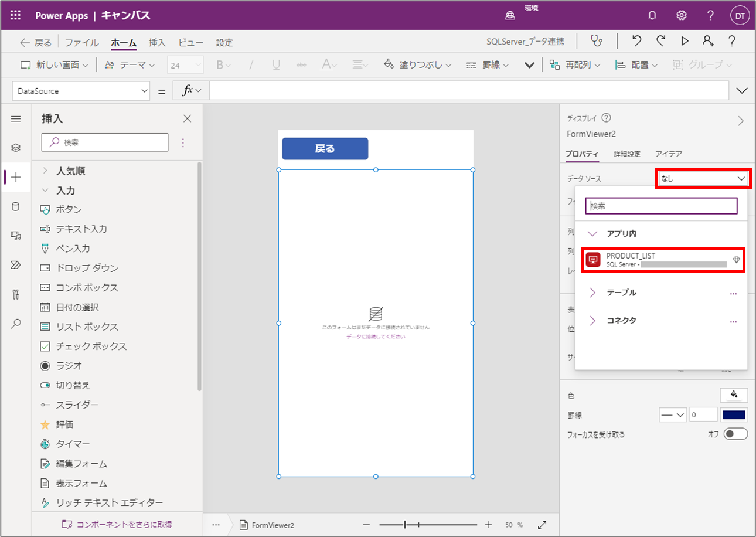
Task: Open the advanced tools icon in sidebar
Action: point(16,294)
